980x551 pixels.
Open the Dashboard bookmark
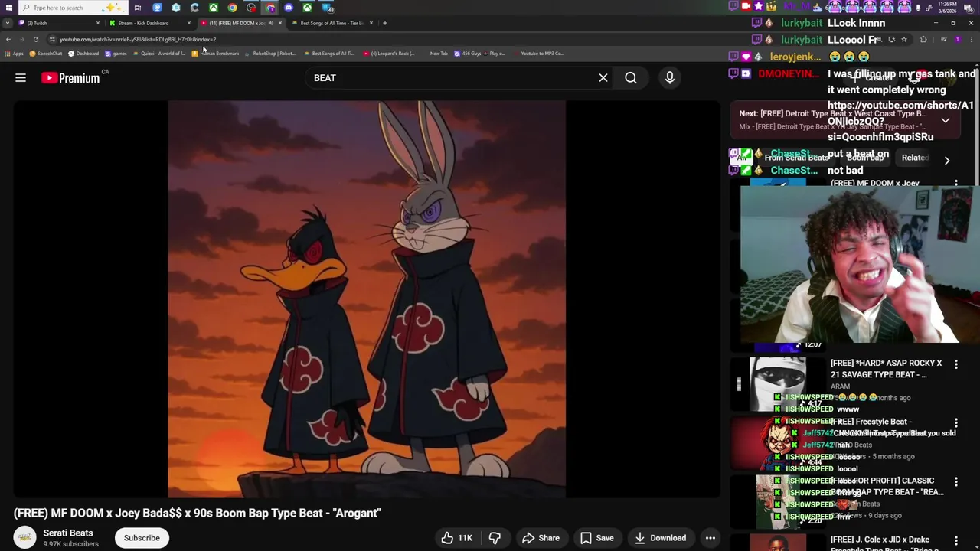[x=83, y=54]
